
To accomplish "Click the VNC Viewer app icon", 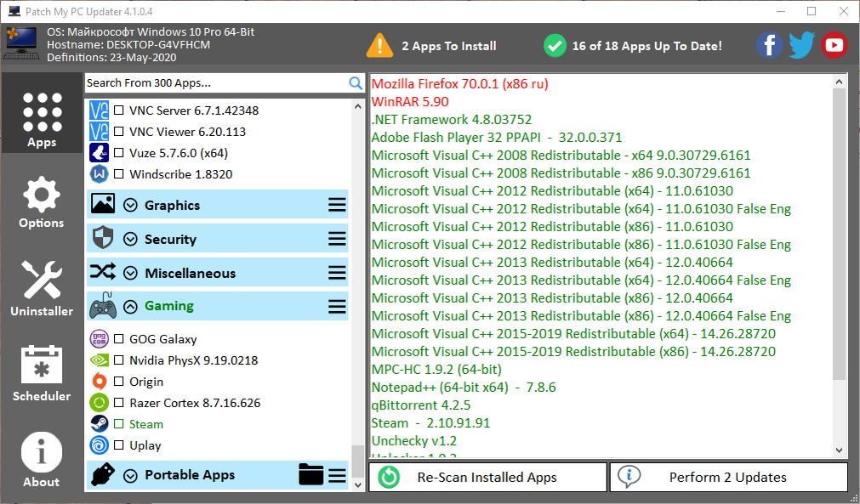I will tap(99, 132).
